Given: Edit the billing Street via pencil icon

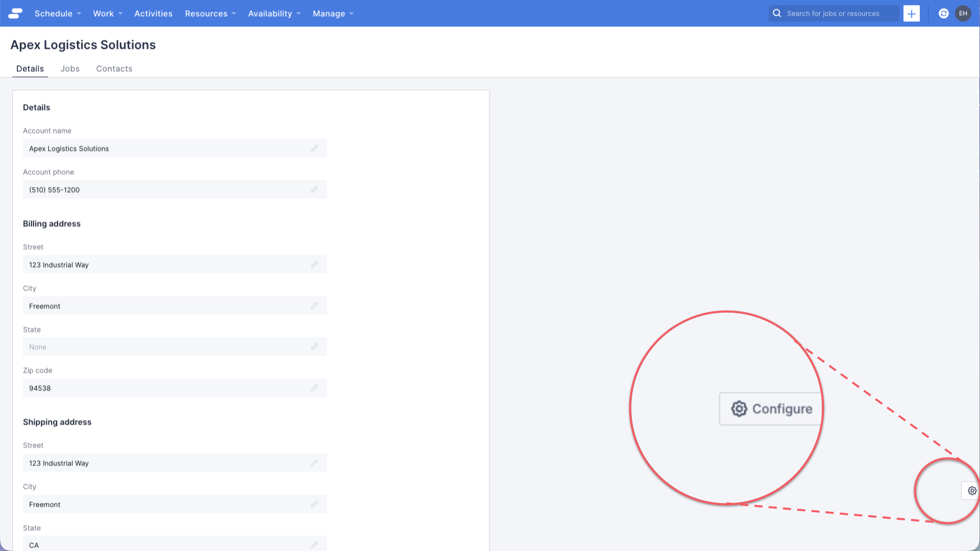Looking at the screenshot, I should [314, 264].
